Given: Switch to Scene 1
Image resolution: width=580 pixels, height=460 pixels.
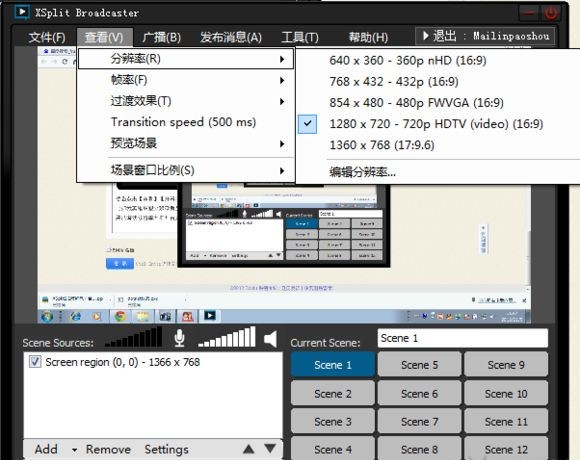Looking at the screenshot, I should tap(333, 365).
